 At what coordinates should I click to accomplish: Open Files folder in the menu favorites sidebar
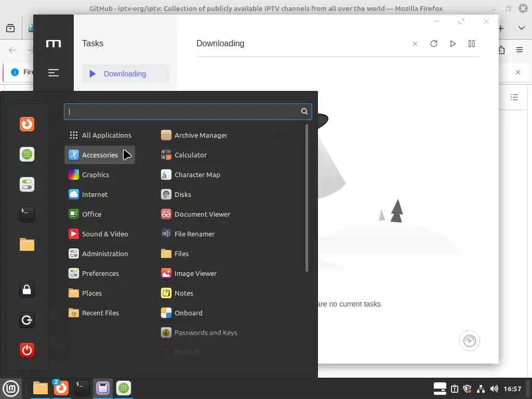coord(27,244)
